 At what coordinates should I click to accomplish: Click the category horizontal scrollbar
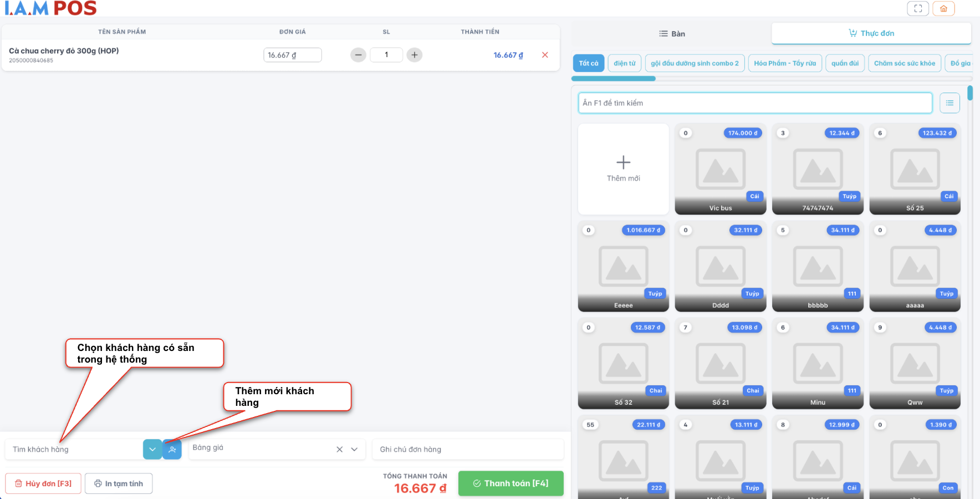click(614, 79)
